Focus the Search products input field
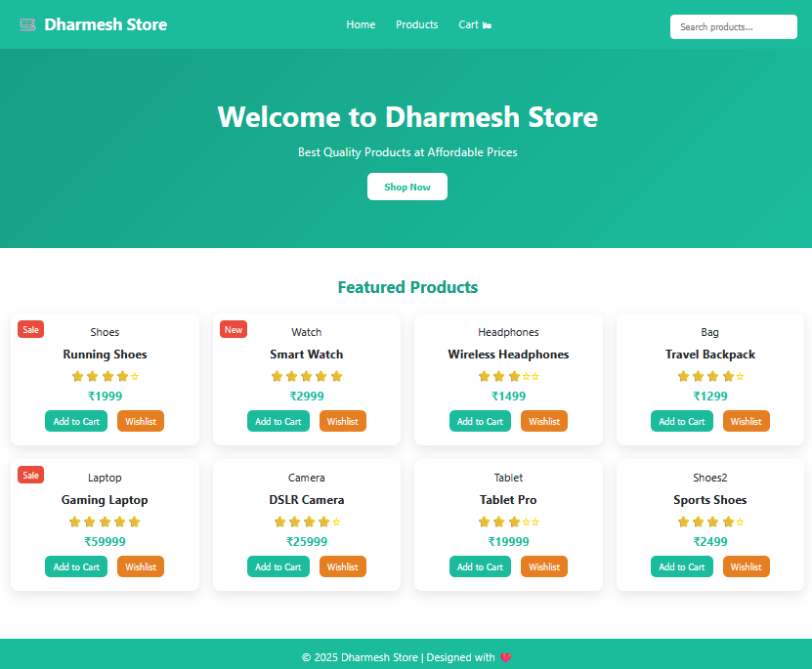 (733, 27)
